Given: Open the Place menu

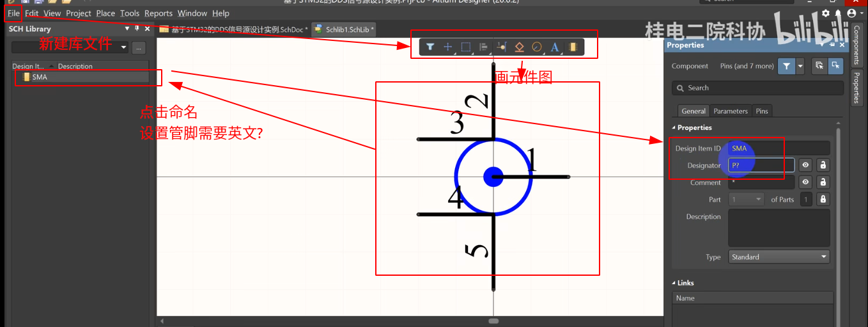Looking at the screenshot, I should [x=105, y=13].
